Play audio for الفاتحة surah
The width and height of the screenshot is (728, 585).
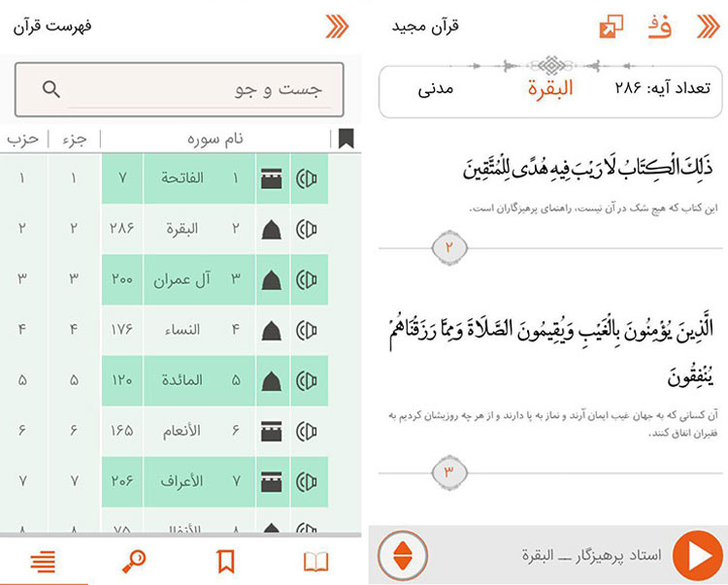308,179
